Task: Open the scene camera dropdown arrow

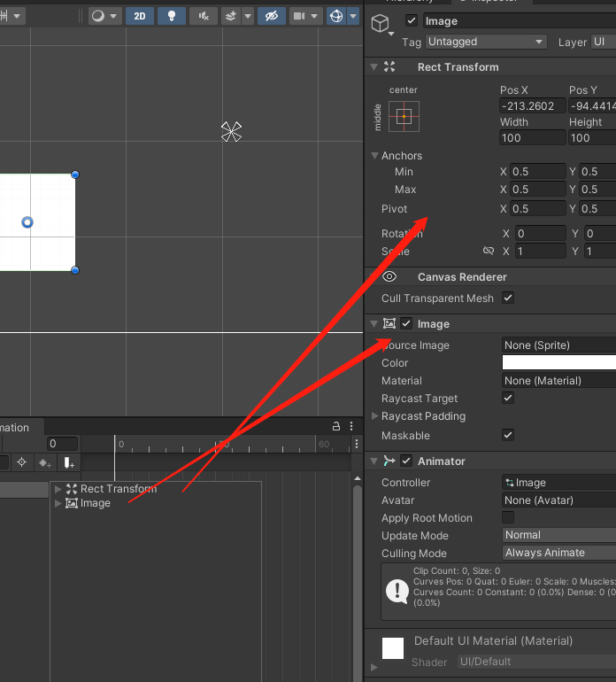Action: point(315,16)
